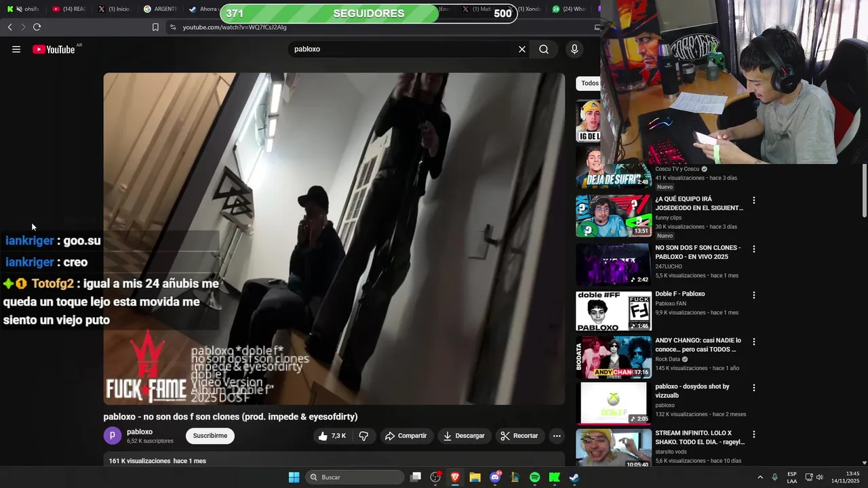Open options for 'ANDY CHANGO' video
This screenshot has width=868, height=488.
pos(753,342)
